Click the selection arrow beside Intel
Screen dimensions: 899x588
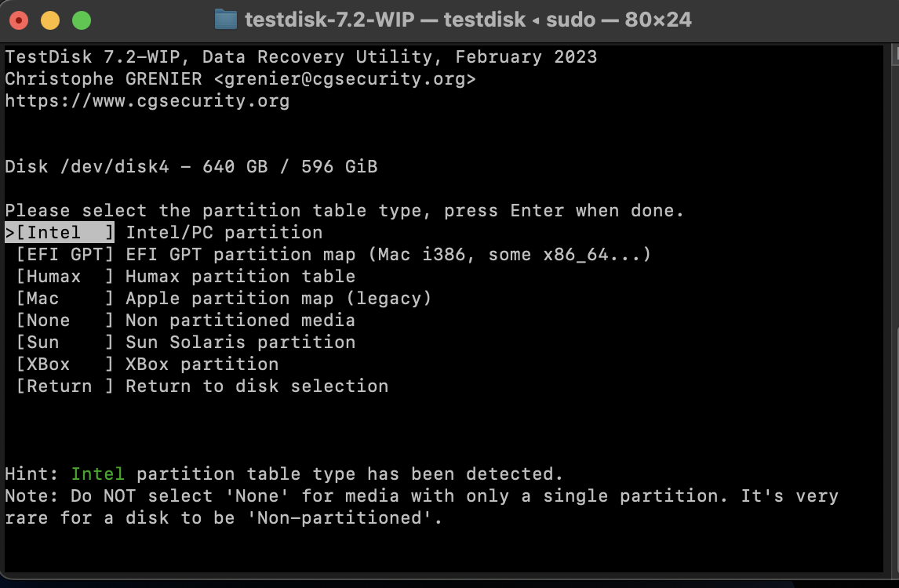pos(9,233)
